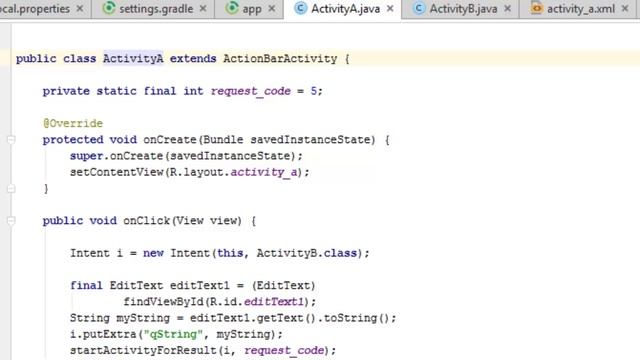Click ActivityB.class in Intent line
The width and height of the screenshot is (640, 360).
point(307,253)
